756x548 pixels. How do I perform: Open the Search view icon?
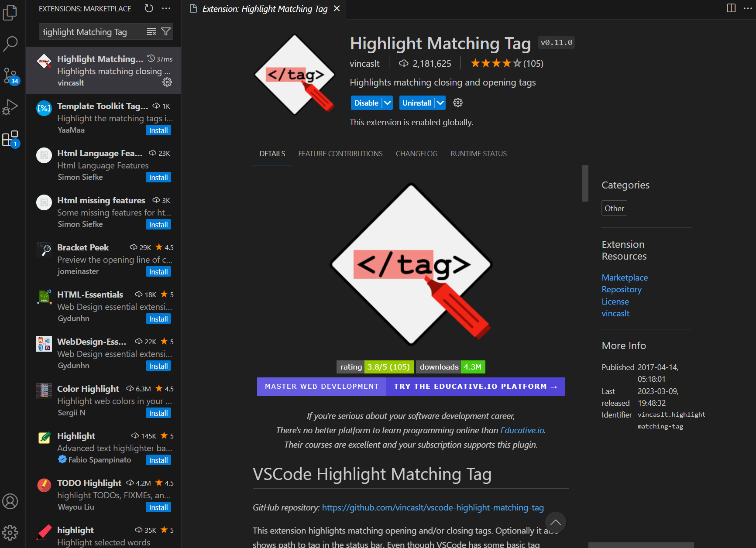coord(10,44)
